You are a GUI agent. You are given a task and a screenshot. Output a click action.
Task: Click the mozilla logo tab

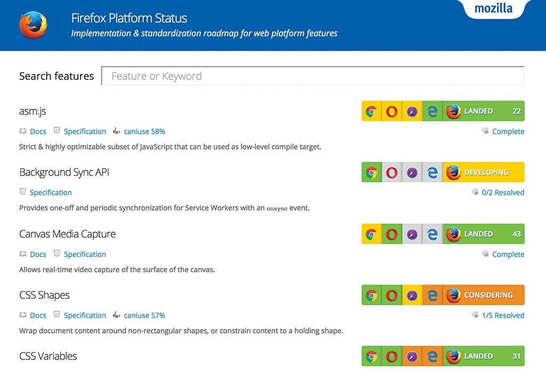(494, 8)
